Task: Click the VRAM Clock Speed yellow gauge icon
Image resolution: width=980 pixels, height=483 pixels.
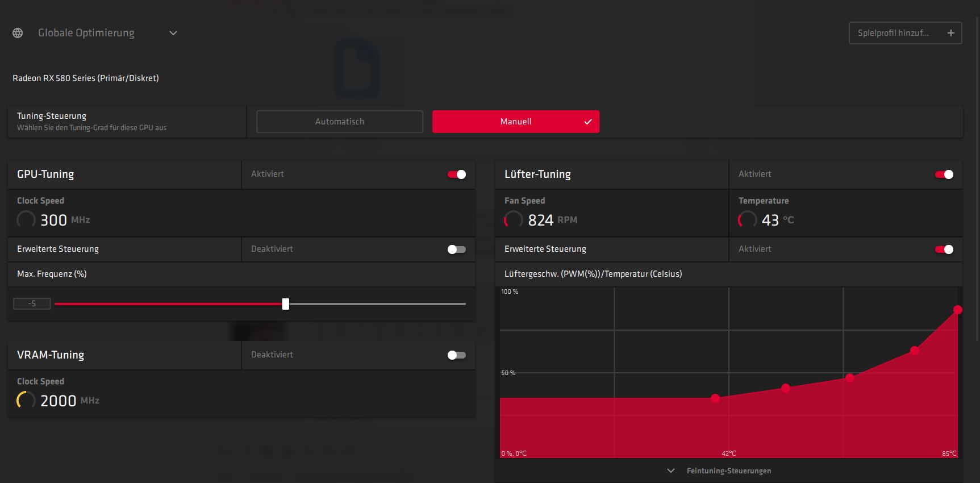Action: (x=26, y=401)
